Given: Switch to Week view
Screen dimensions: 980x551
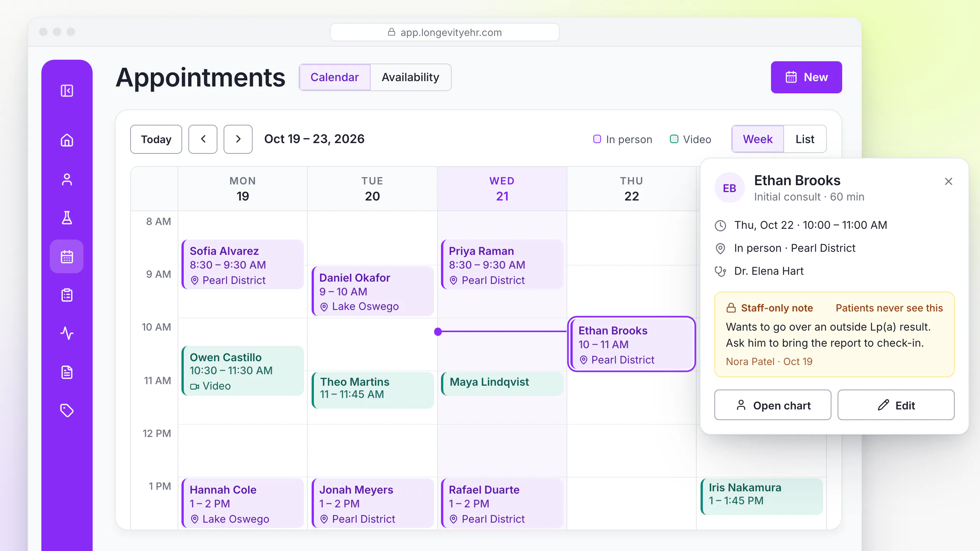Looking at the screenshot, I should click(758, 139).
